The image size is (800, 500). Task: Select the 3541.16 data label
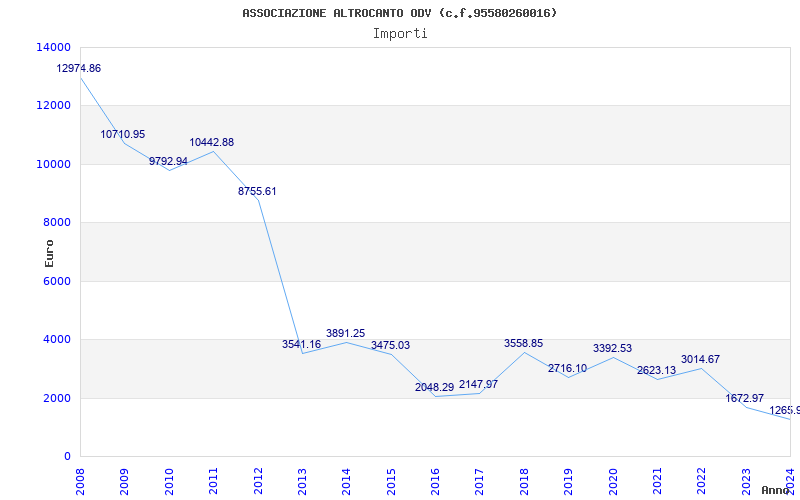(x=301, y=344)
